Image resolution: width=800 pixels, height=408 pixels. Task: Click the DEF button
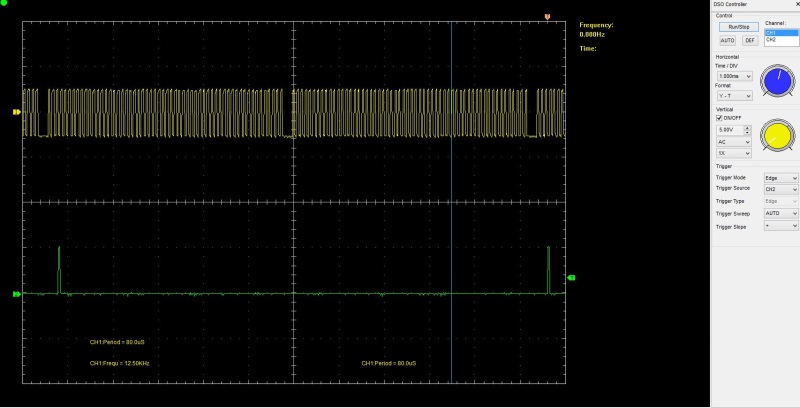click(x=749, y=40)
